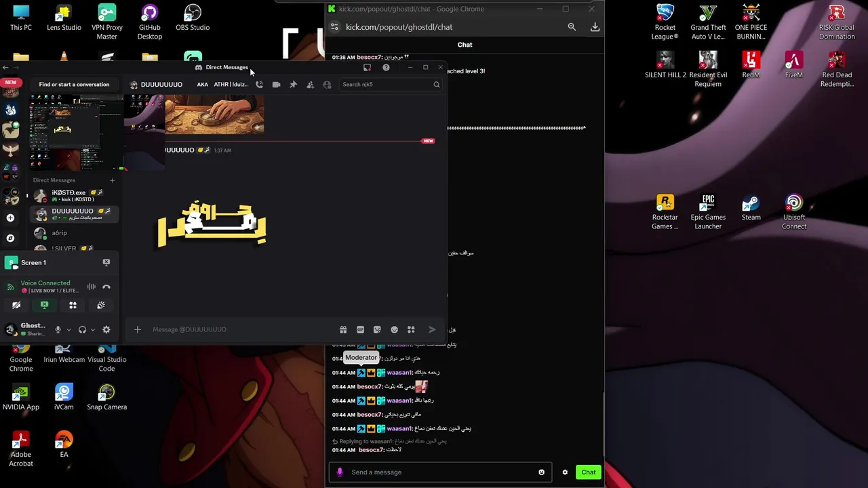Open the a6rip direct message
Viewport: 868px width, 488px height.
tap(75, 233)
